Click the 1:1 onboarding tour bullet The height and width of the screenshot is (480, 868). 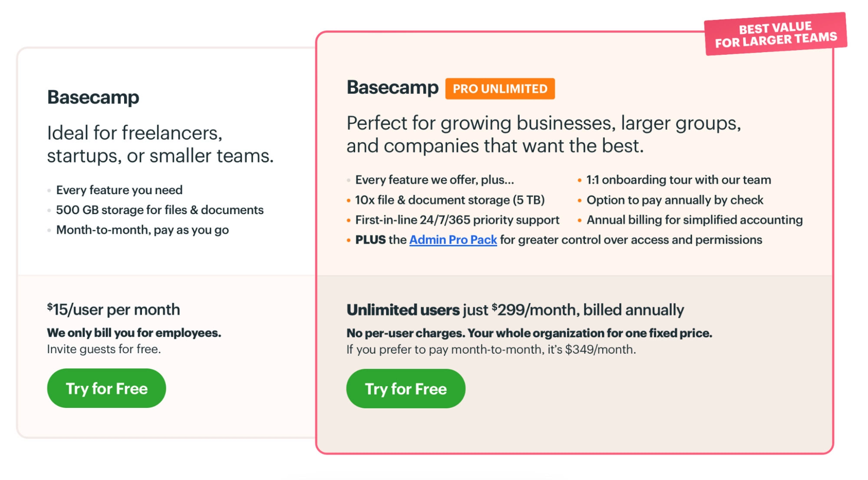(678, 180)
